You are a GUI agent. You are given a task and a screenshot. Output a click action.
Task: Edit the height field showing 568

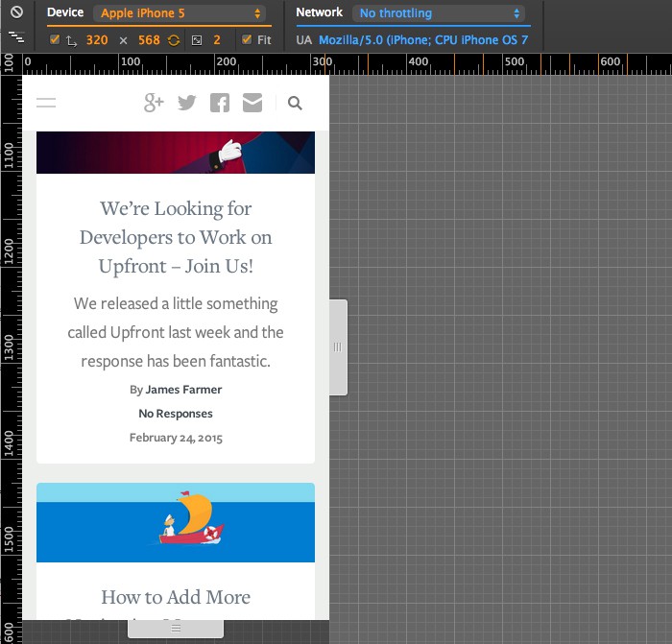tap(149, 40)
